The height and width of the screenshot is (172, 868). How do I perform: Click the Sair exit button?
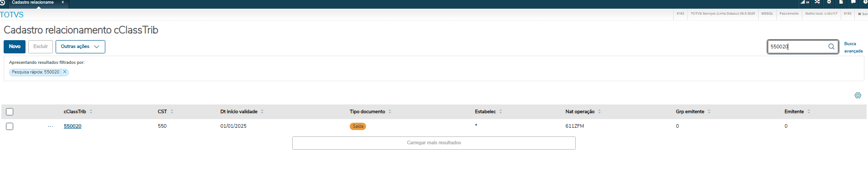(x=863, y=14)
